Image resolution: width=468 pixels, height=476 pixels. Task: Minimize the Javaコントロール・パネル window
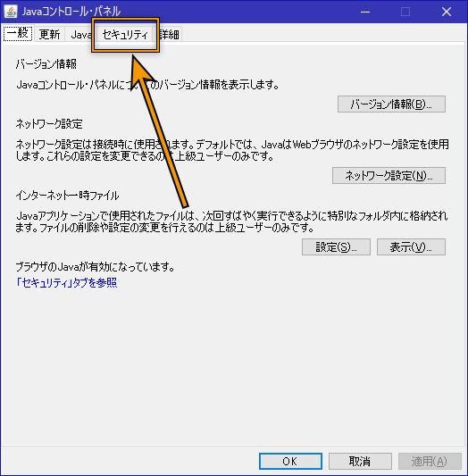click(365, 12)
